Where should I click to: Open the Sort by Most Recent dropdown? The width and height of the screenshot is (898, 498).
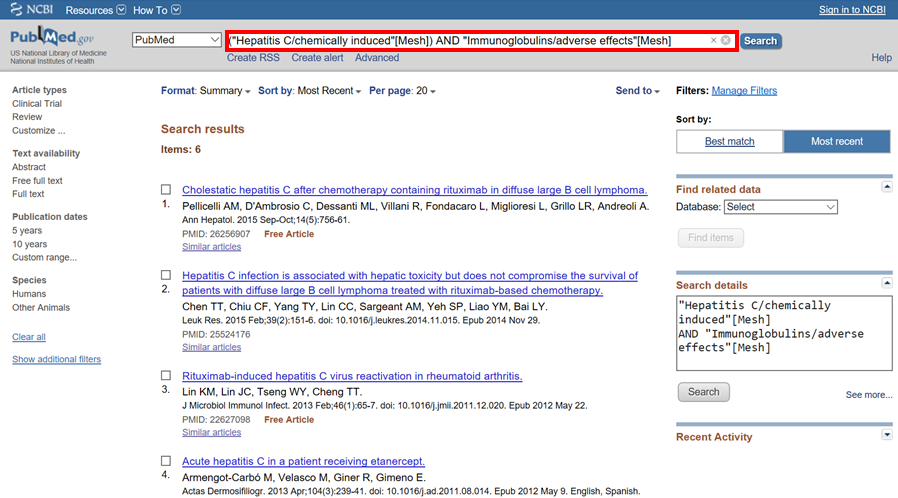309,90
